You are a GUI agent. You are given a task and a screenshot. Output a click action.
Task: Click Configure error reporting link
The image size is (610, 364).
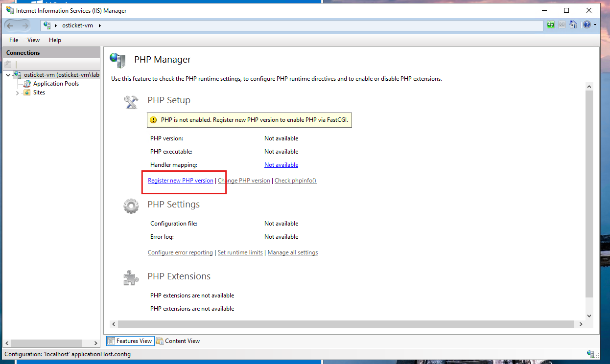tap(180, 252)
